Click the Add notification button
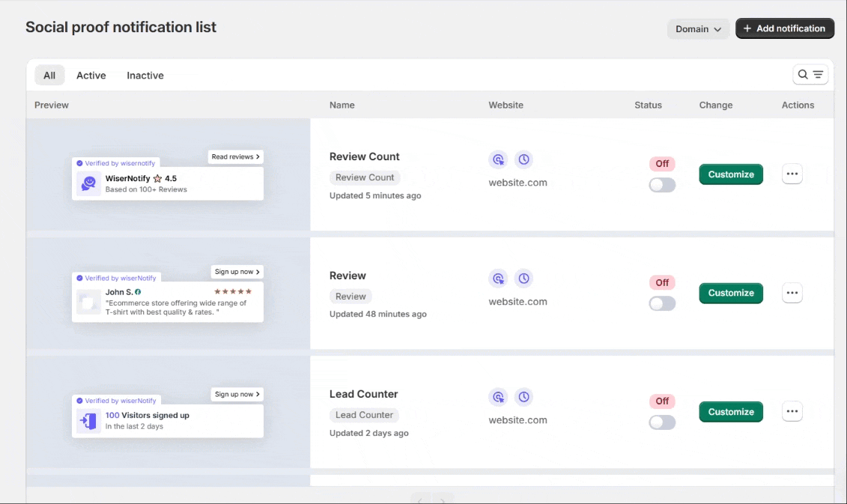 (x=784, y=28)
